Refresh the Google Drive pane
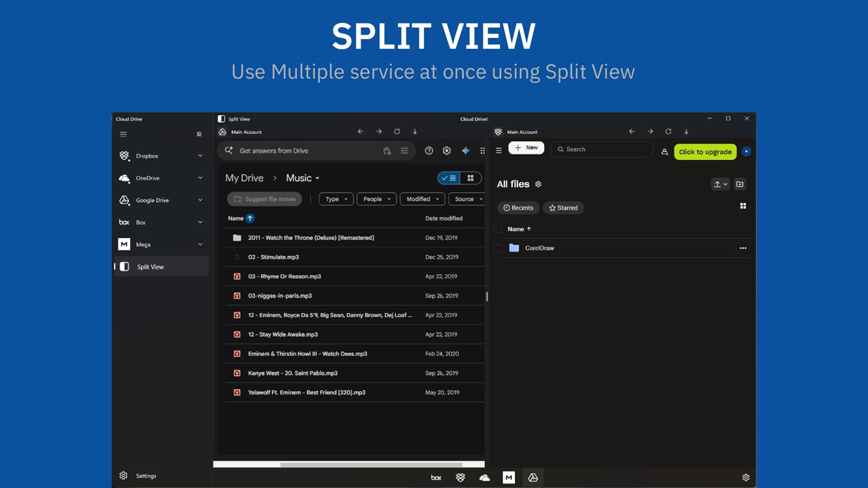 pyautogui.click(x=397, y=131)
